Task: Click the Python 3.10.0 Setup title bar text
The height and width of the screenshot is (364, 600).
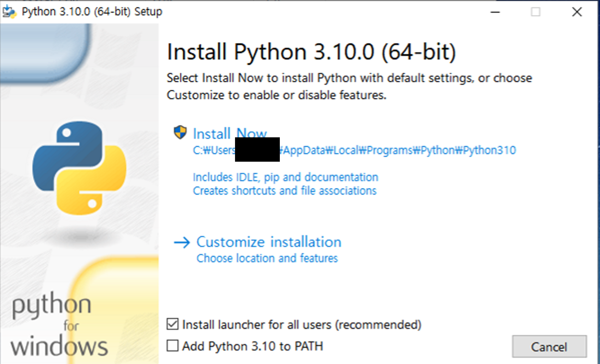Action: (x=92, y=12)
